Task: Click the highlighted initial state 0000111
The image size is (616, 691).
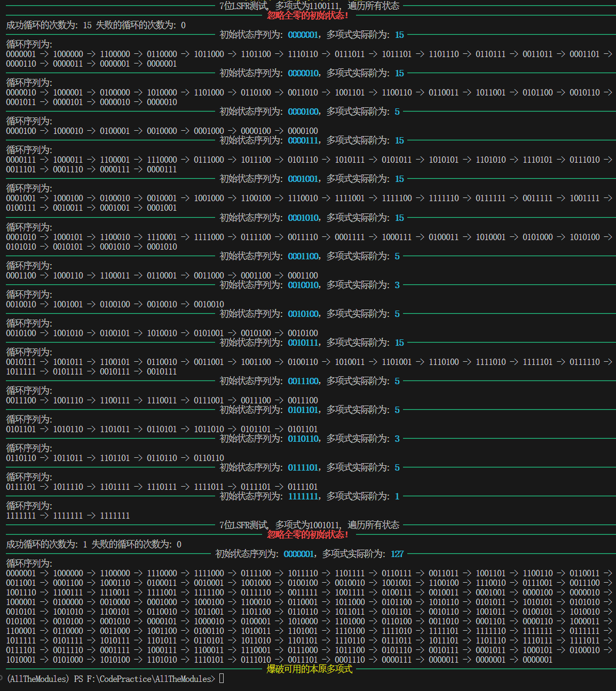Action: 303,140
